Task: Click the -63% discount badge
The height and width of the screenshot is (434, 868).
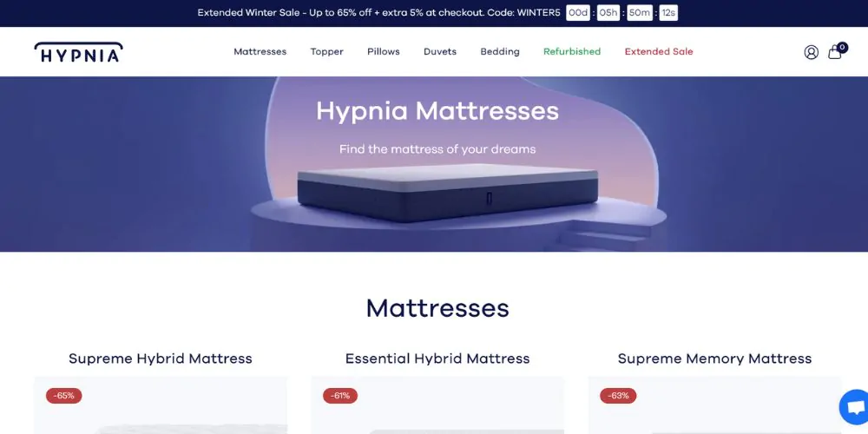Action: 618,396
